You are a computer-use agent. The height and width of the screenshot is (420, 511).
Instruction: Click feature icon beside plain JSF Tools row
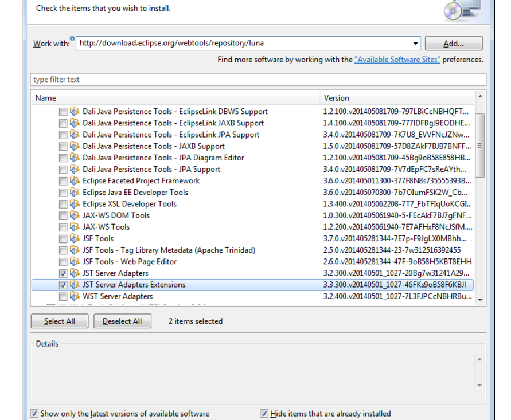click(75, 239)
